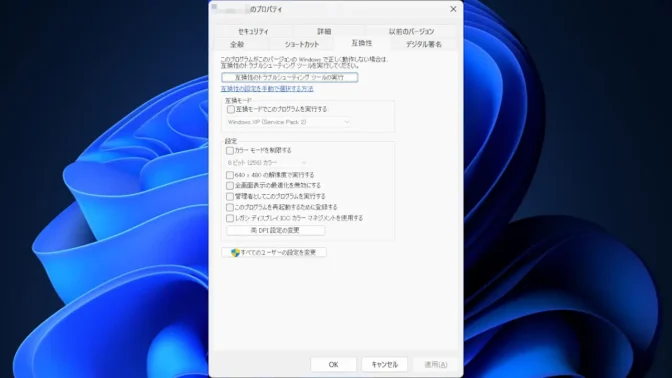
Task: Open the デジタル署名 tab
Action: tap(423, 44)
